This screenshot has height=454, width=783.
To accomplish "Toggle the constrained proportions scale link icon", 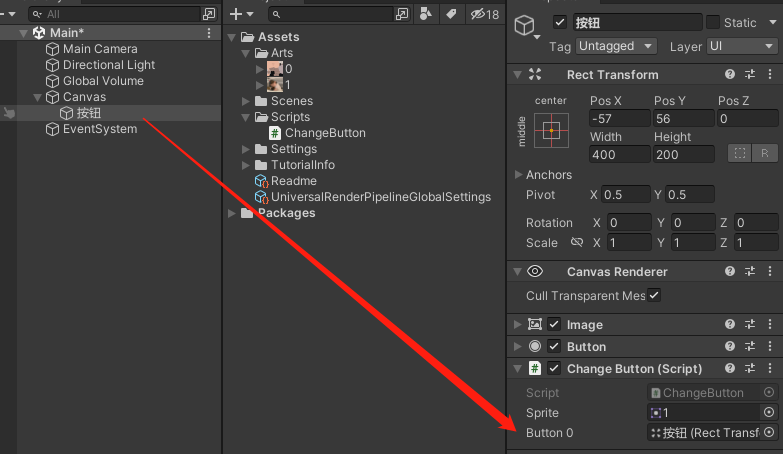I will (x=577, y=242).
